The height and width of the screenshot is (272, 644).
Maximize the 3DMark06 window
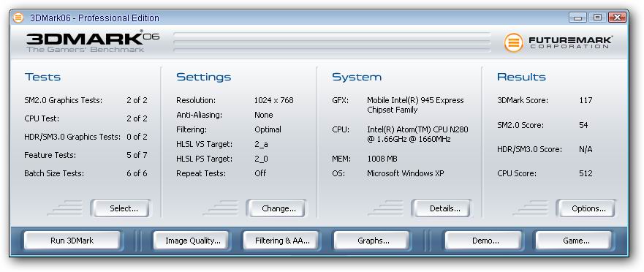pos(597,18)
